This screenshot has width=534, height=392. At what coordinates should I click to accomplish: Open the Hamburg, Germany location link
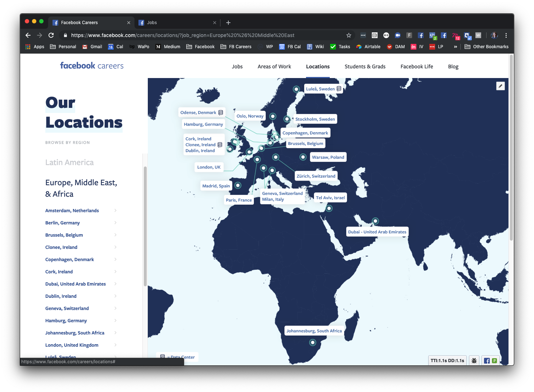click(66, 320)
